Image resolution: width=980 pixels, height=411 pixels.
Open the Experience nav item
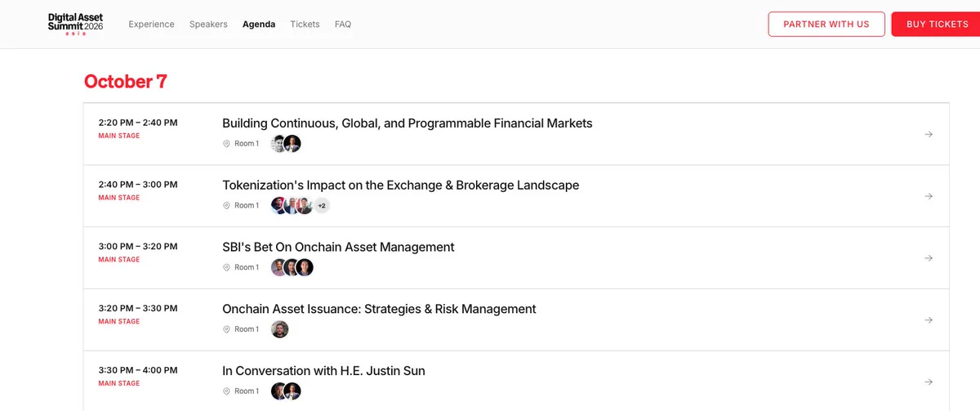pyautogui.click(x=151, y=25)
